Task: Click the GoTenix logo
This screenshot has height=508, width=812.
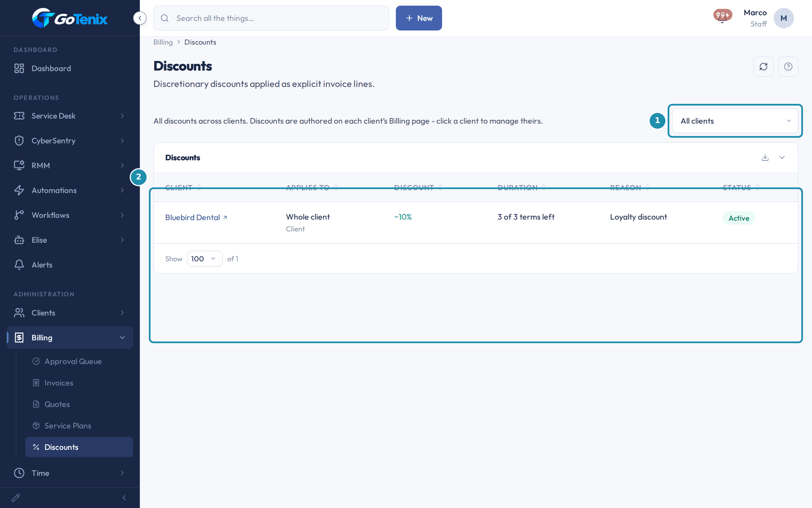Action: click(x=70, y=18)
